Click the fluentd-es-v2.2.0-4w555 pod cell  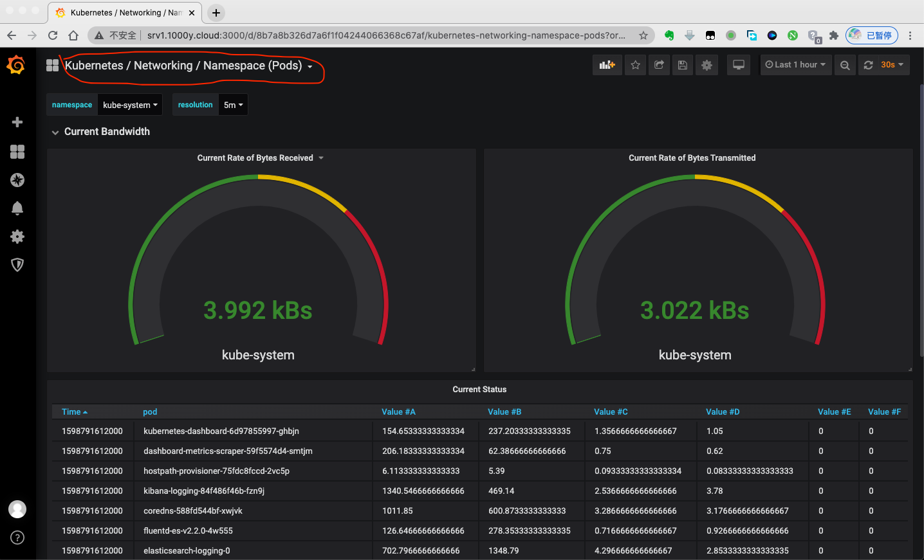tap(254, 531)
